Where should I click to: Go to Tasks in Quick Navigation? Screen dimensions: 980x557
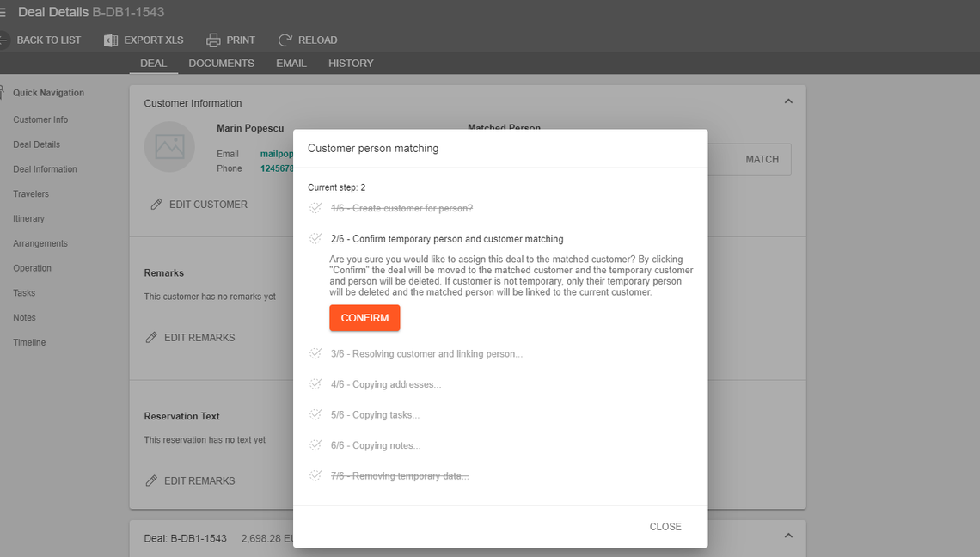[x=24, y=292]
